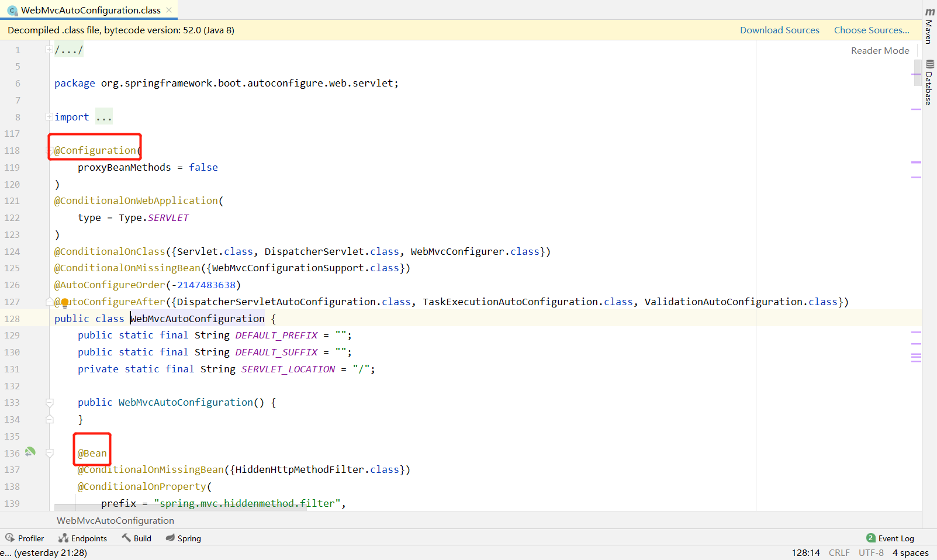Screen dimensions: 937x560
Task: Expand the folded import statements
Action: pyautogui.click(x=49, y=117)
